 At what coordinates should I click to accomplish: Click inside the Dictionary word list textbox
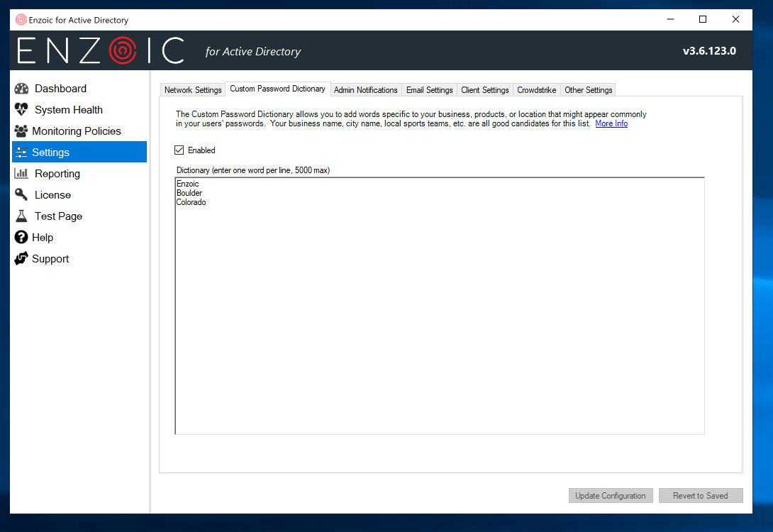click(439, 319)
